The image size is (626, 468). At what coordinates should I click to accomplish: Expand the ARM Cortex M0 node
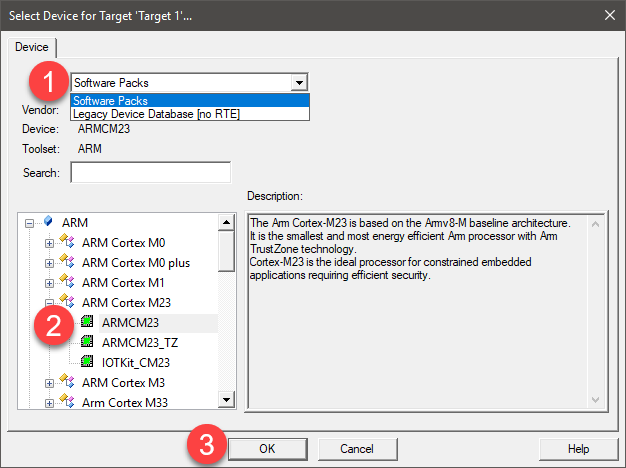[49, 243]
